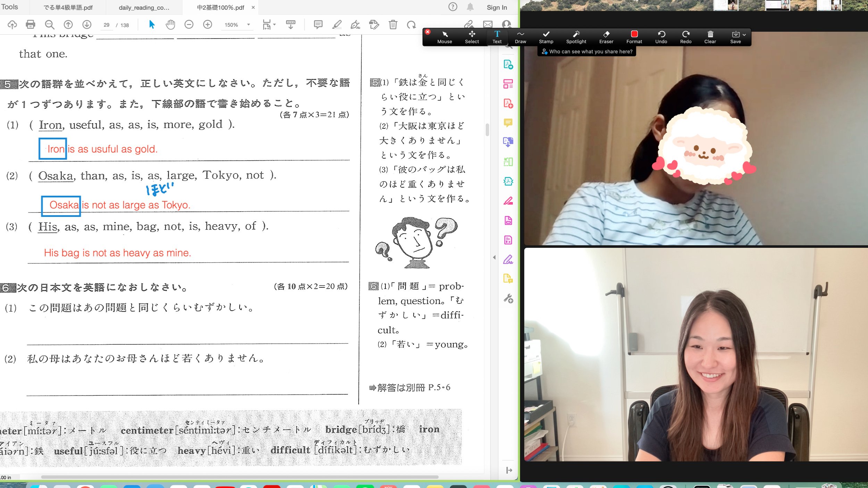Switch to Mouse mode in annotation bar
Screen dimensions: 868x488
[x=444, y=37]
